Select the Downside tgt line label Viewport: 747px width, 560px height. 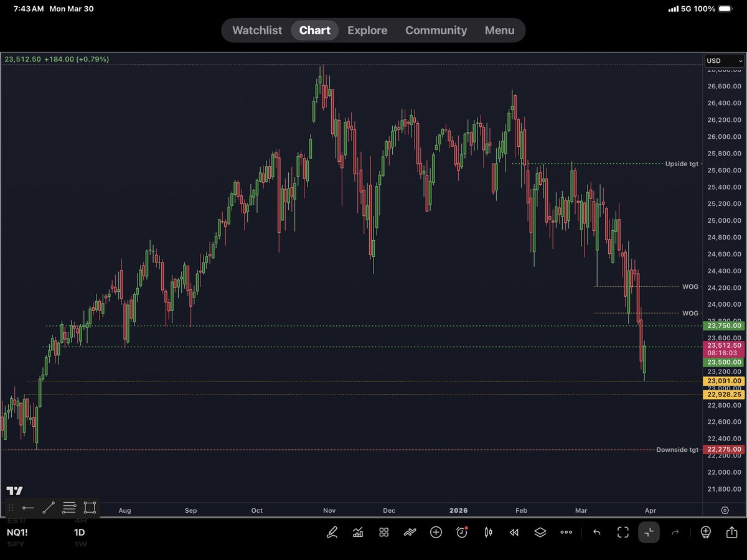677,450
